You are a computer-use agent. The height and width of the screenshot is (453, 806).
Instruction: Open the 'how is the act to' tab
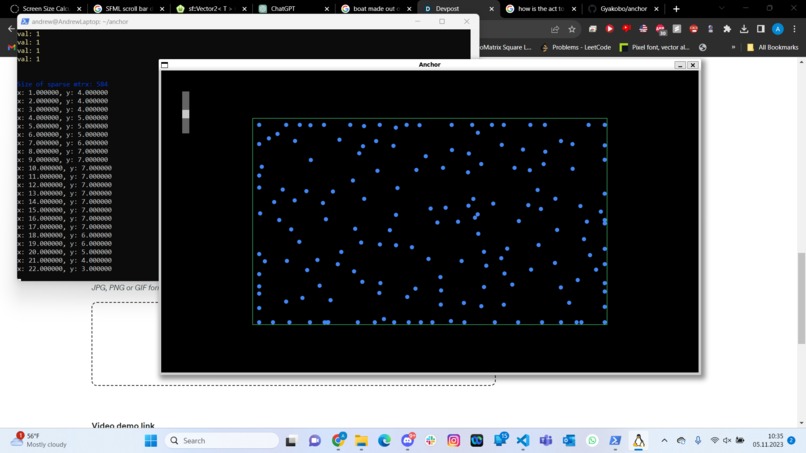pyautogui.click(x=540, y=9)
